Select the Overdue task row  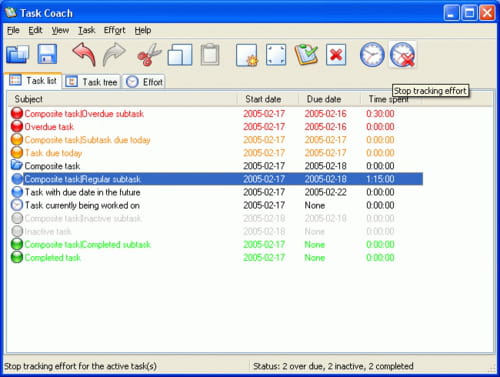[215, 127]
